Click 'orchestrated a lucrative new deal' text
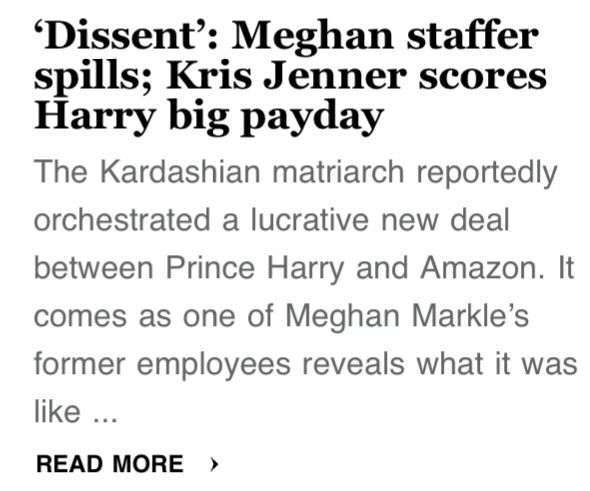Viewport: 590px width, 491px height. (x=272, y=220)
